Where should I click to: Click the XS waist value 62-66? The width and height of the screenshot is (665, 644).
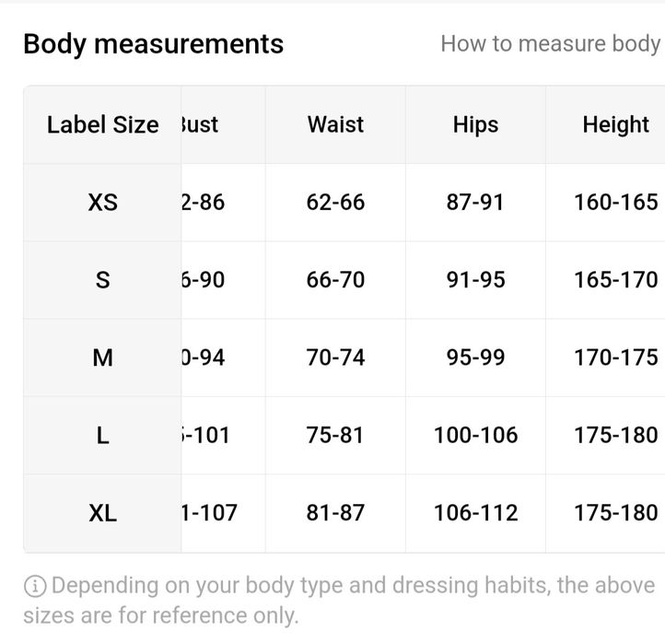(x=335, y=202)
